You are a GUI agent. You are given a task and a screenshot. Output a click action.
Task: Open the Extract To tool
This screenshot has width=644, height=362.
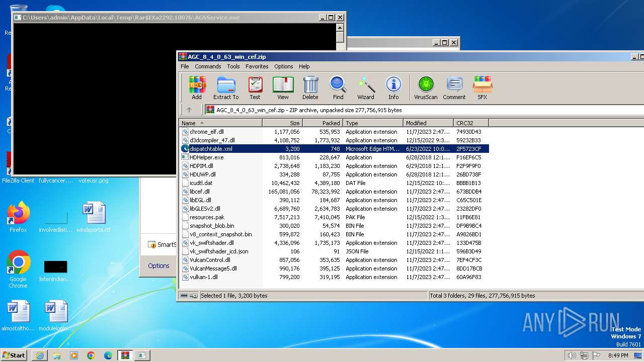coord(226,87)
